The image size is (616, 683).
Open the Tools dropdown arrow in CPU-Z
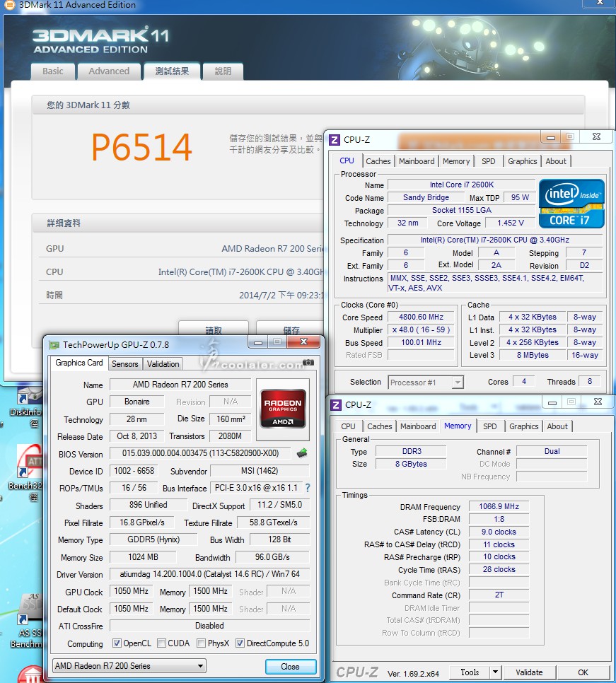click(x=495, y=672)
